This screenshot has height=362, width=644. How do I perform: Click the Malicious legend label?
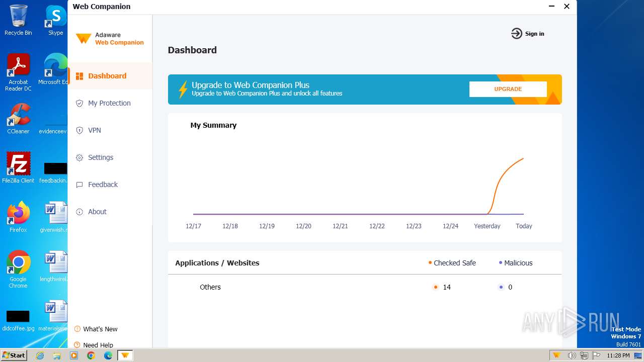point(518,263)
